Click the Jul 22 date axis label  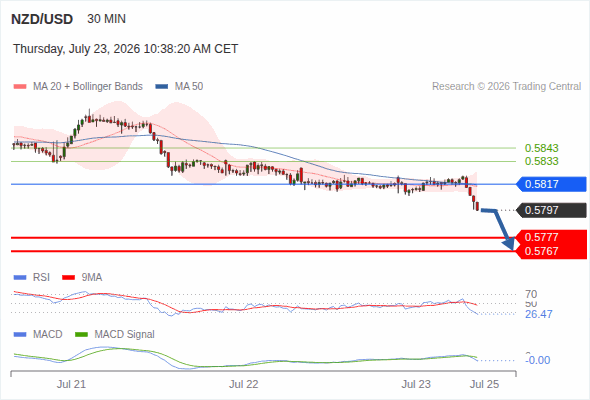coord(244,385)
